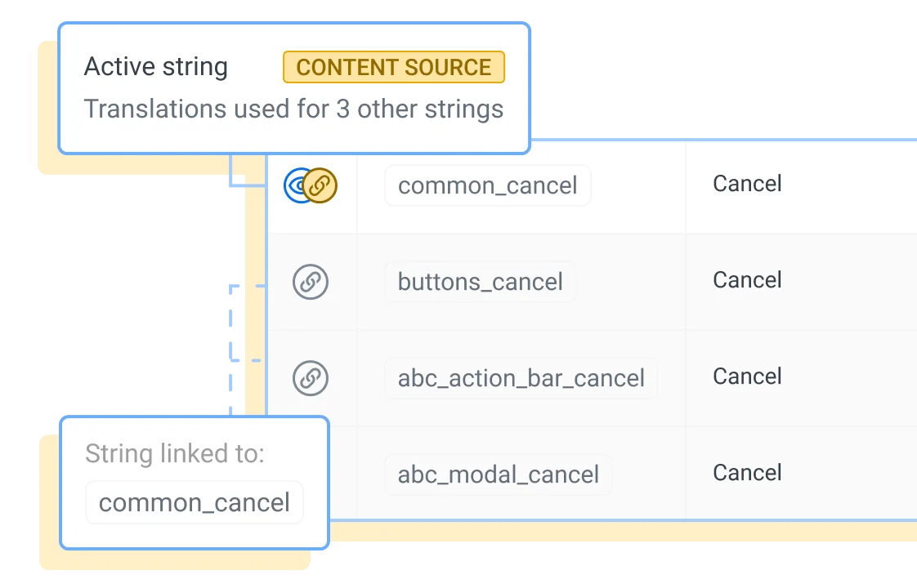Screen dimensions: 917x588
Task: Edit the Cancel translation for buttons_cancel
Action: tap(747, 280)
